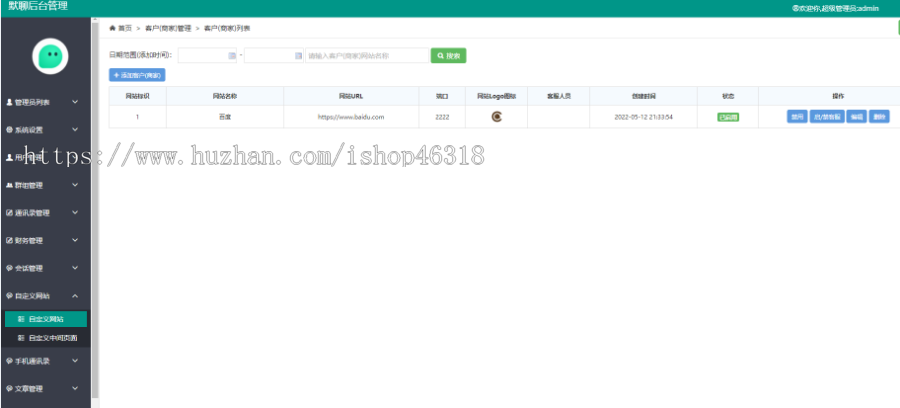Screen dimensions: 900x408
Task: Click the 文章管理 sidebar icon
Action: 9,388
